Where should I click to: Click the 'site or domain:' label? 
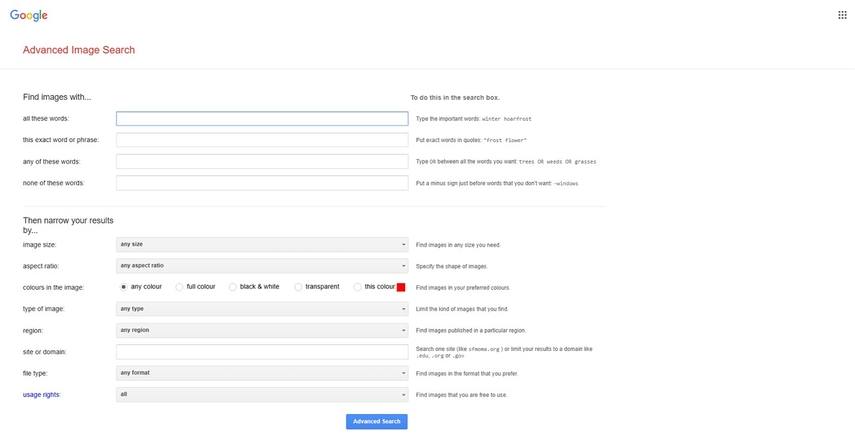pos(44,352)
